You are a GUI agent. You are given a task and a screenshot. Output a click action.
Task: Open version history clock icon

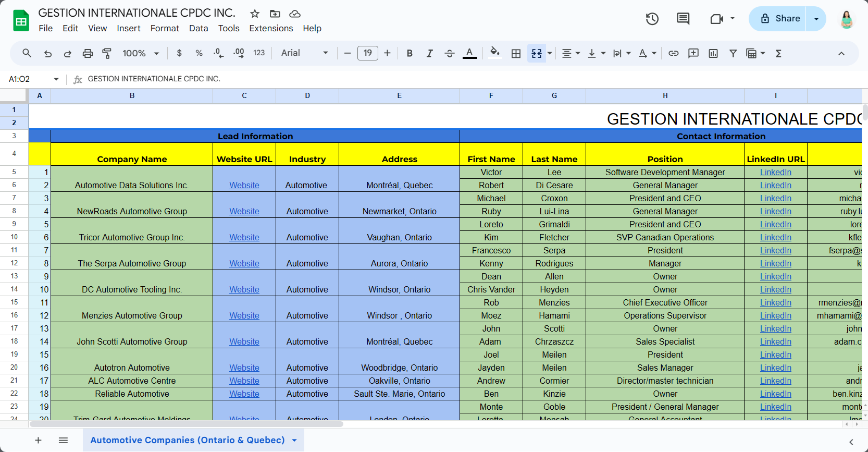[652, 19]
